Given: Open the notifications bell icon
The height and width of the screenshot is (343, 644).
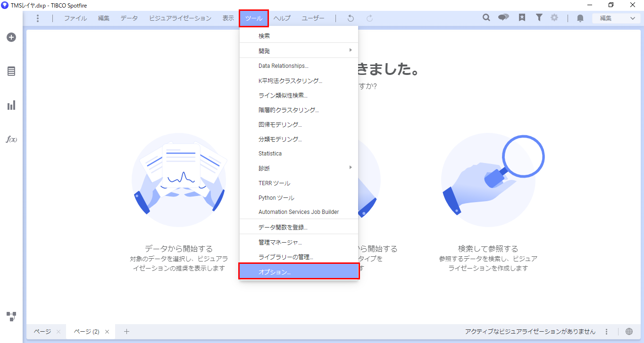Looking at the screenshot, I should [x=580, y=18].
